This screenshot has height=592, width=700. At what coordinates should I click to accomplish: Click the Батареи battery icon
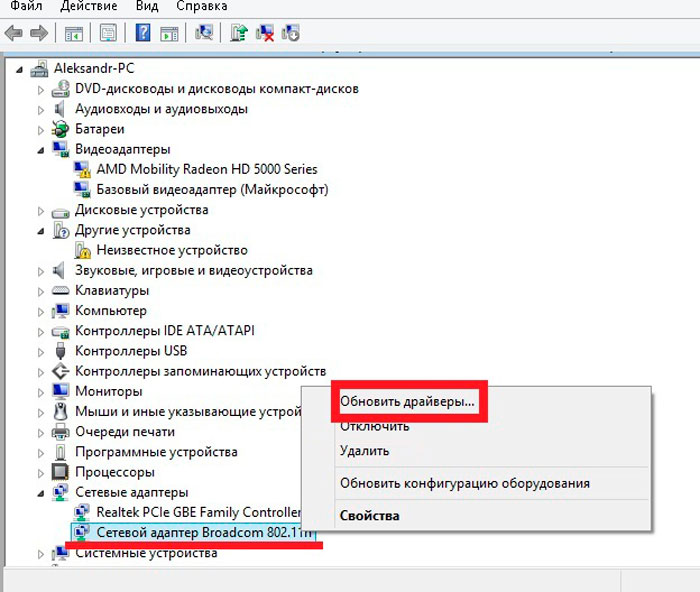[60, 129]
